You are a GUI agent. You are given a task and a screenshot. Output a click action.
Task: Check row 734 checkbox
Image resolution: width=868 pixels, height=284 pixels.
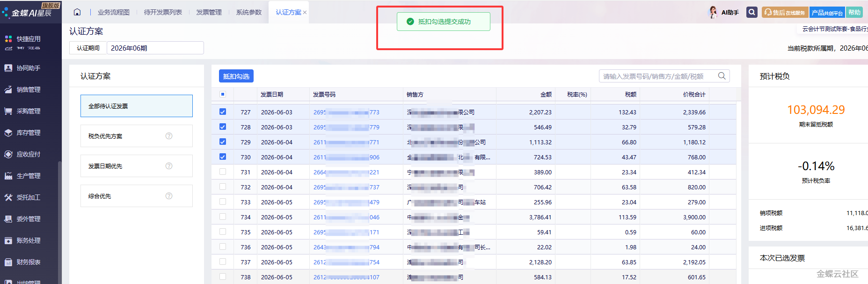pyautogui.click(x=223, y=217)
